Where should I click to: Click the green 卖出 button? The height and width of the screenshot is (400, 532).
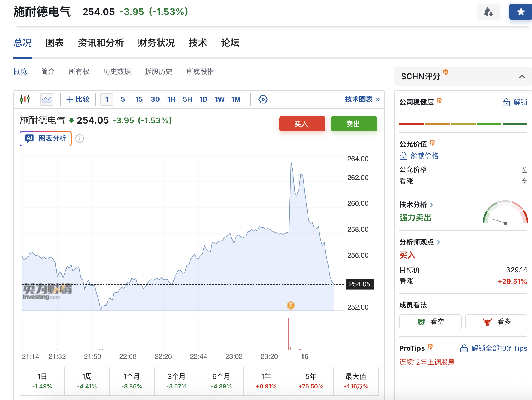click(x=354, y=124)
